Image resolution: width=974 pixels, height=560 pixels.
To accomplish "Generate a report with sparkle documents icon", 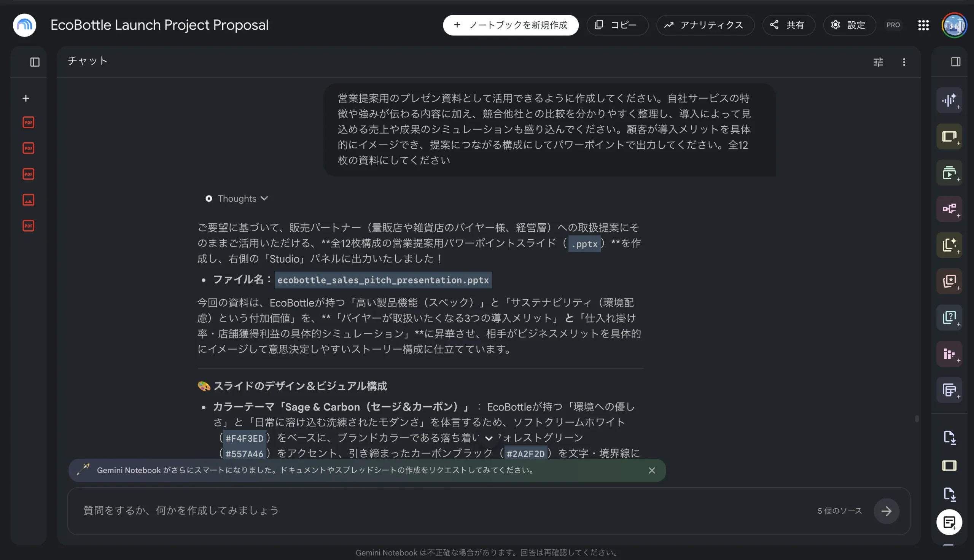I will pos(949,245).
